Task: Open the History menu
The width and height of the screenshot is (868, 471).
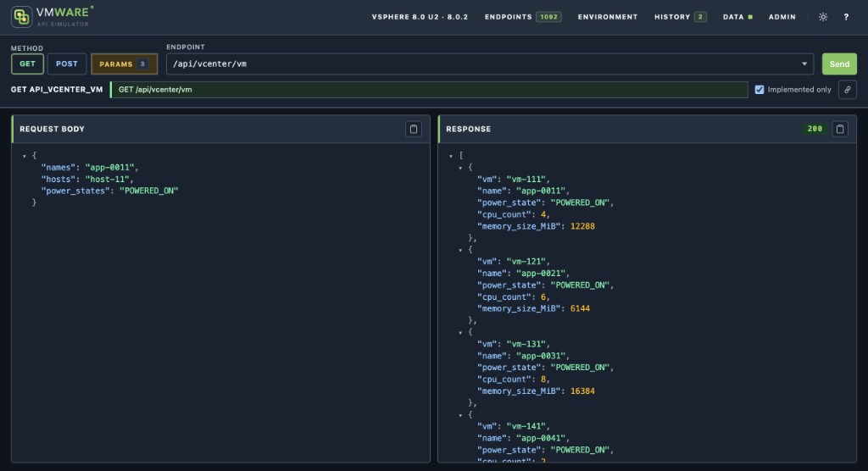Action: pos(680,17)
